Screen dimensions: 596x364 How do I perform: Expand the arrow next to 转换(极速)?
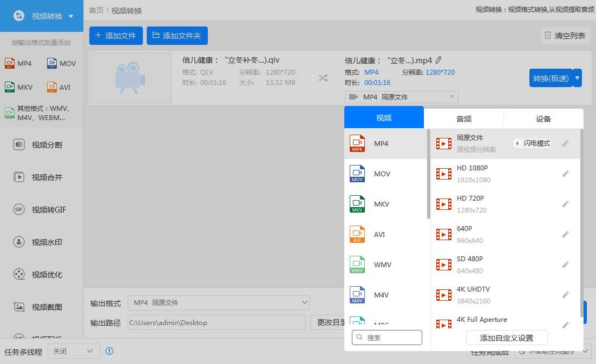coord(578,78)
